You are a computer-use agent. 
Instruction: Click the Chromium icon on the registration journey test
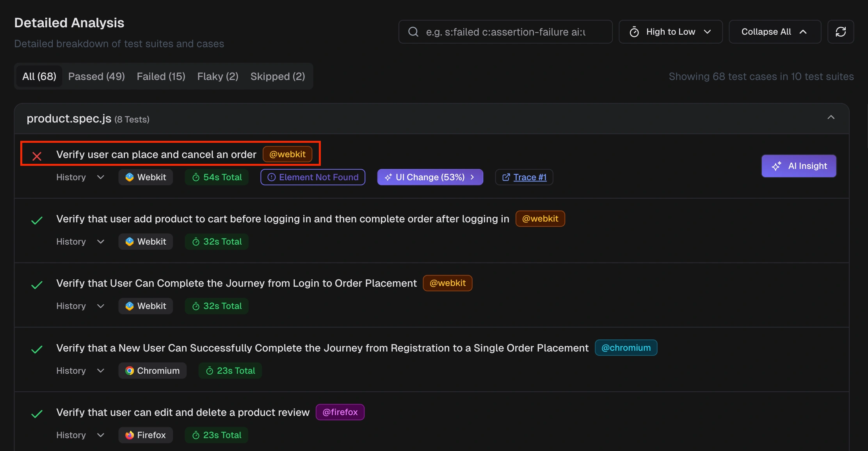[x=130, y=370]
